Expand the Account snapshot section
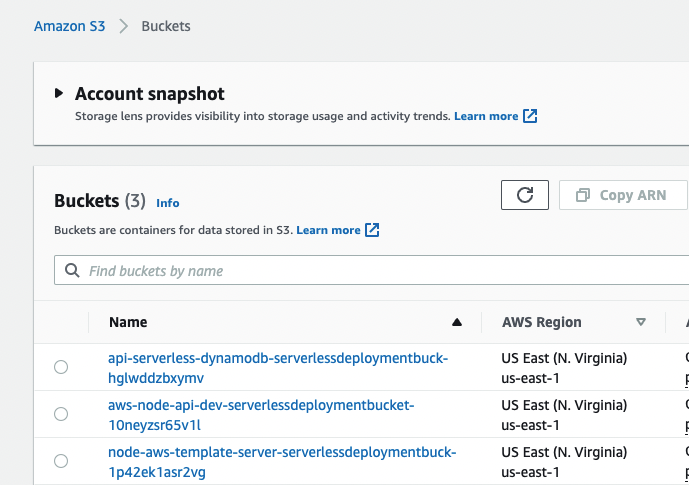The image size is (689, 485). point(59,93)
